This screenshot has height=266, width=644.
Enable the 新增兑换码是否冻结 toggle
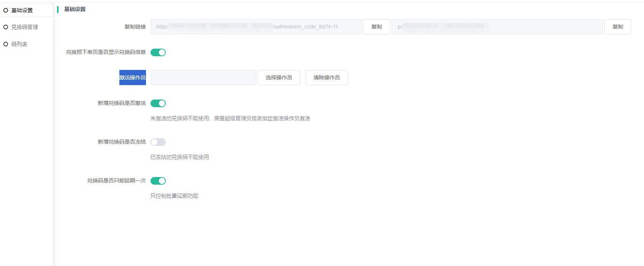click(x=158, y=142)
